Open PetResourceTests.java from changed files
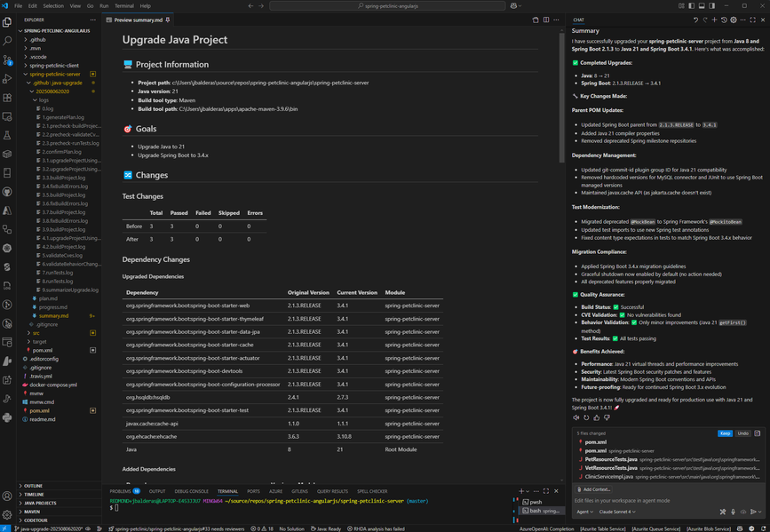The width and height of the screenshot is (770, 532). coord(669,459)
